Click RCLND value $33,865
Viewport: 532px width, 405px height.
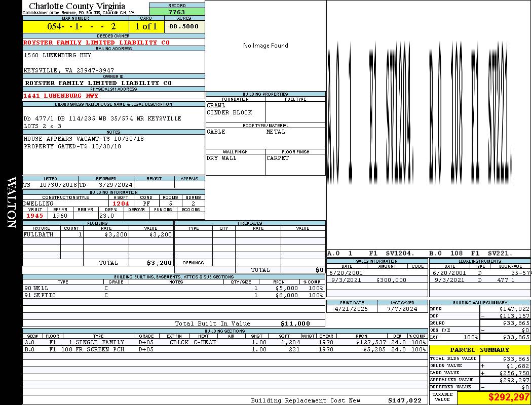coord(516,323)
